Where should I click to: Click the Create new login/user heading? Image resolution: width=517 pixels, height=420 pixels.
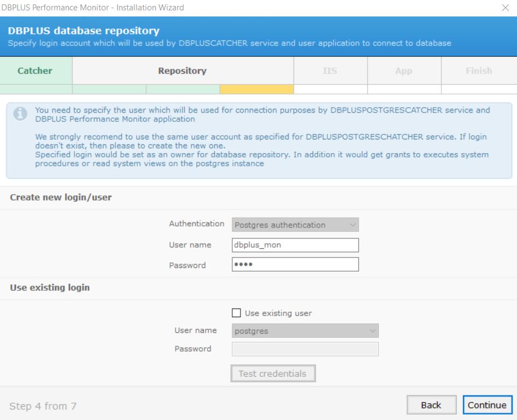[61, 197]
